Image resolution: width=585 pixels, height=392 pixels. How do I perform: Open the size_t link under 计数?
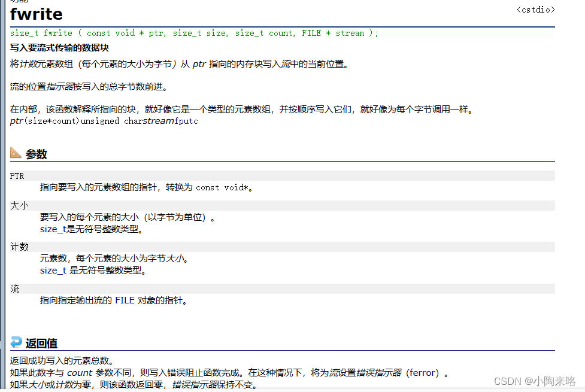point(53,271)
